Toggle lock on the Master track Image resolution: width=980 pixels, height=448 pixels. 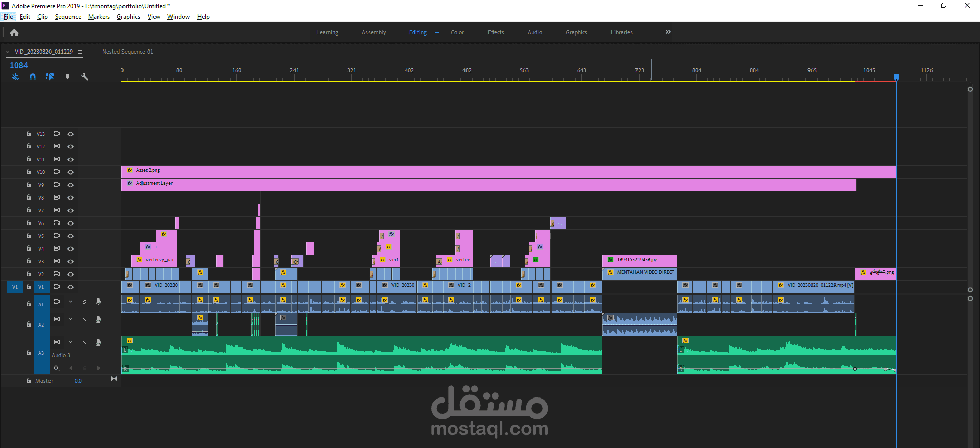click(29, 380)
